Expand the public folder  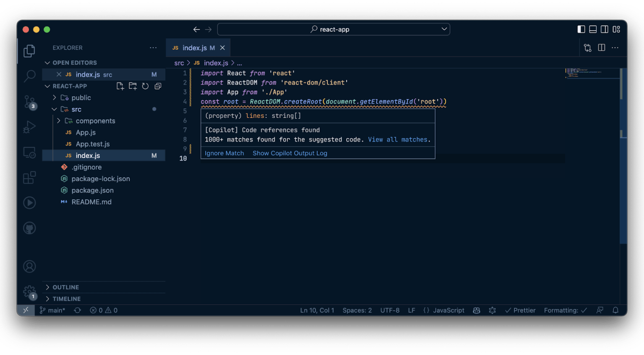click(81, 98)
